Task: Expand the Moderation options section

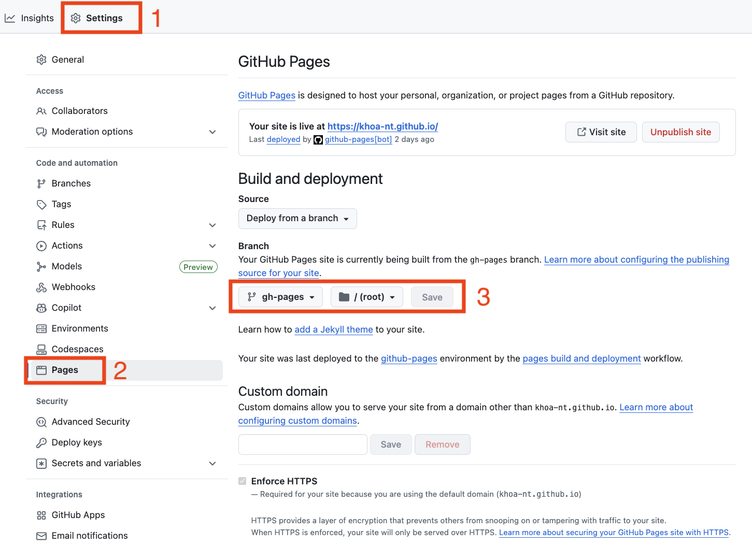Action: [x=212, y=132]
